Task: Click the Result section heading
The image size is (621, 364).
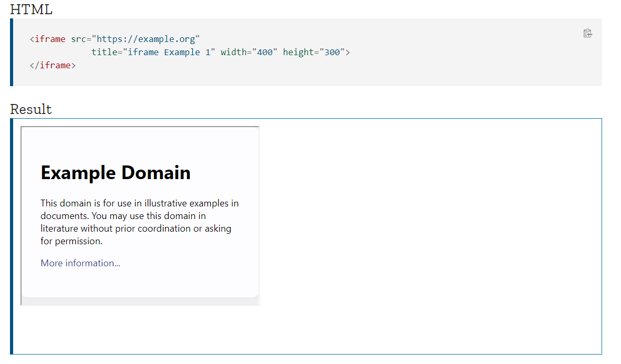Action: click(31, 109)
